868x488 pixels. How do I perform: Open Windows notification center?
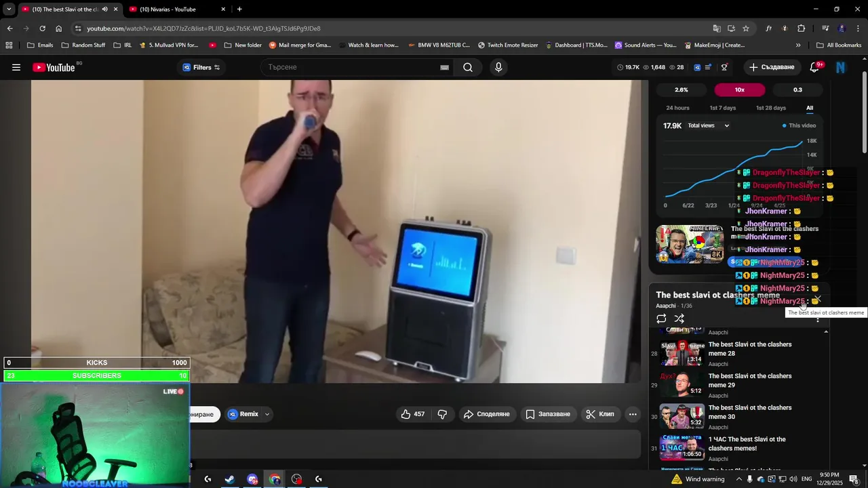point(854,479)
